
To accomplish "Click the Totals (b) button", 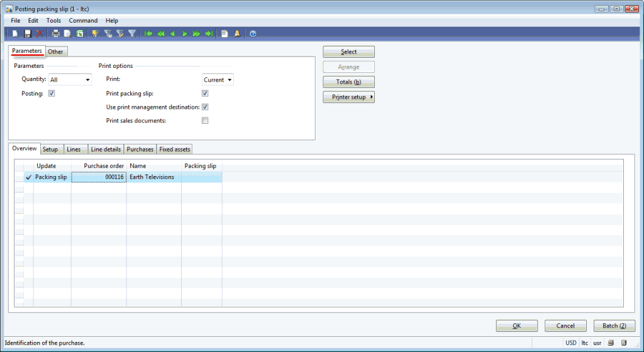I will click(348, 82).
